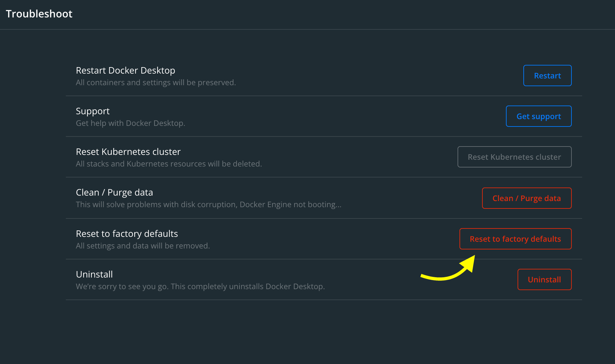
Task: Click the Support section title
Action: tap(93, 111)
